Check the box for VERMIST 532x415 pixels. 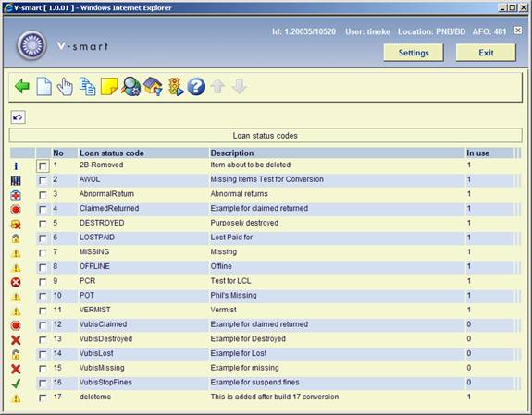(43, 311)
